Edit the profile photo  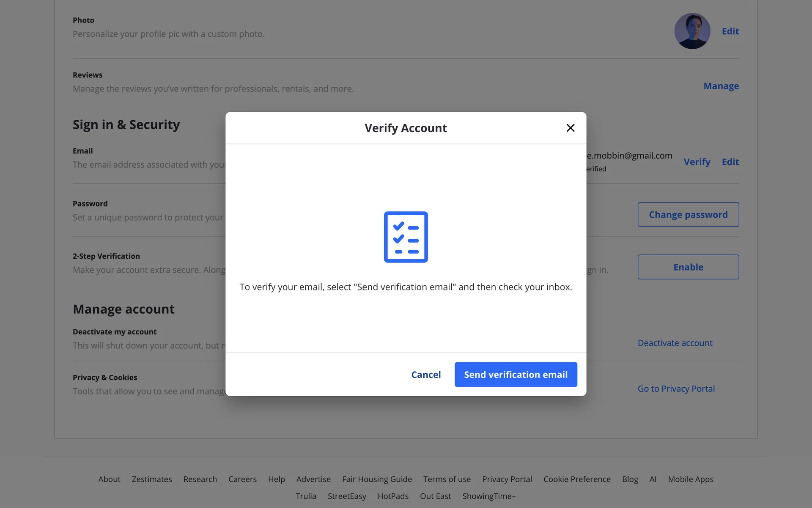click(x=730, y=31)
